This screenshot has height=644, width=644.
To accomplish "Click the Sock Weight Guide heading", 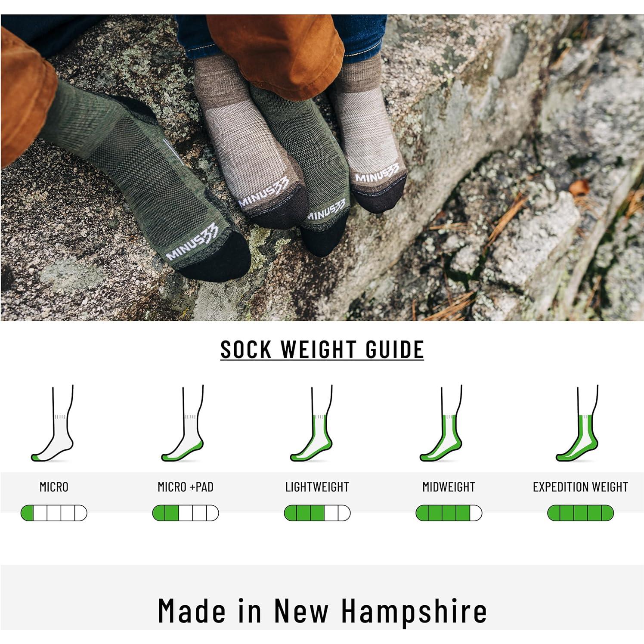I will pos(322,349).
